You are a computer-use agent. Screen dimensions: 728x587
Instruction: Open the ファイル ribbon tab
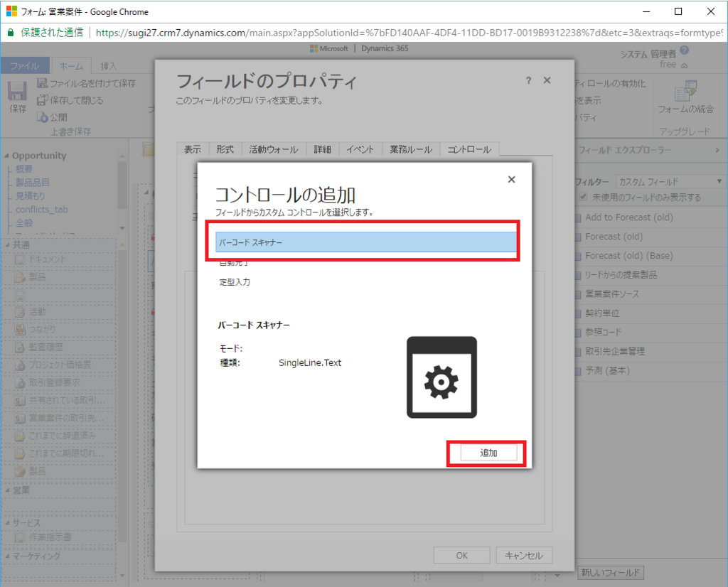(25, 66)
